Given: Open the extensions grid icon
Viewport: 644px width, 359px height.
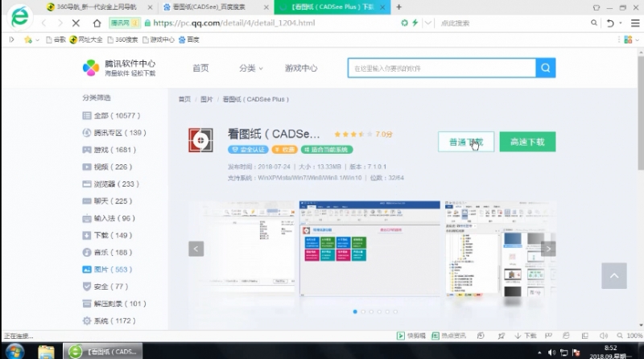Looking at the screenshot, I should [x=628, y=39].
